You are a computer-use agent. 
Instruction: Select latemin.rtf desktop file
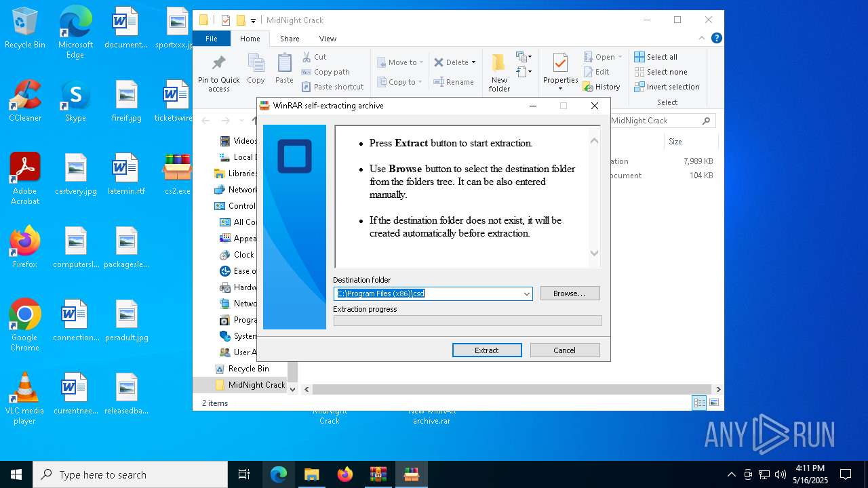click(126, 174)
